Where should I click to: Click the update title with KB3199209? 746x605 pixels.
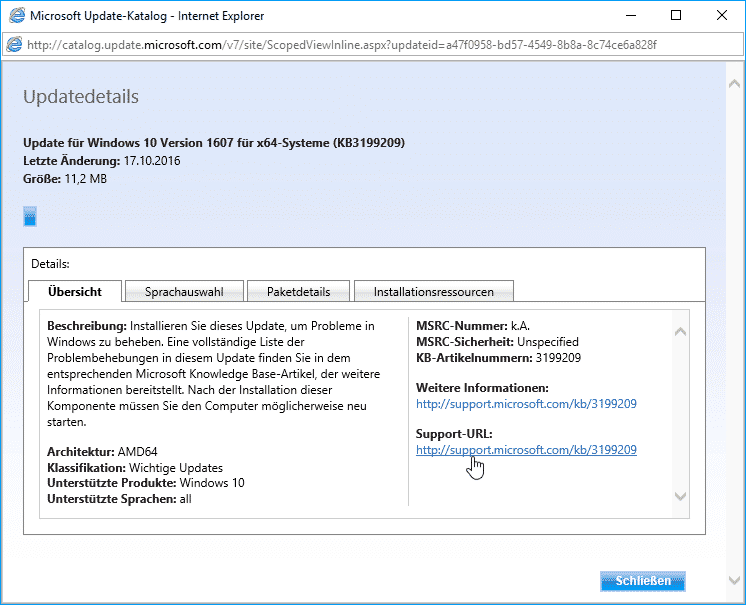coord(214,143)
